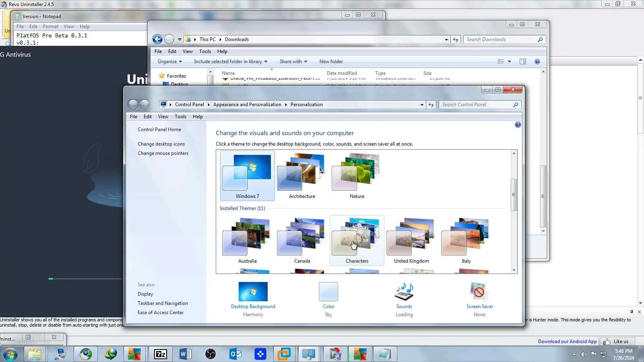
Task: Refresh the Control Panel address bar
Action: [x=431, y=105]
